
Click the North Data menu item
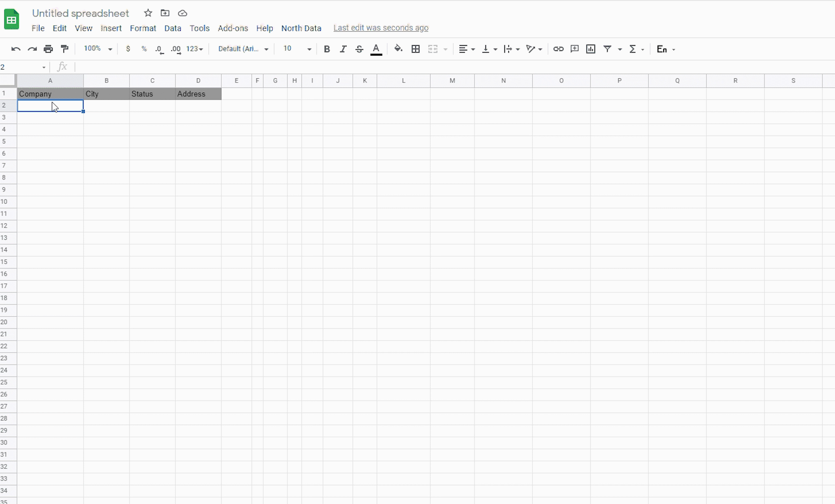[x=301, y=28]
